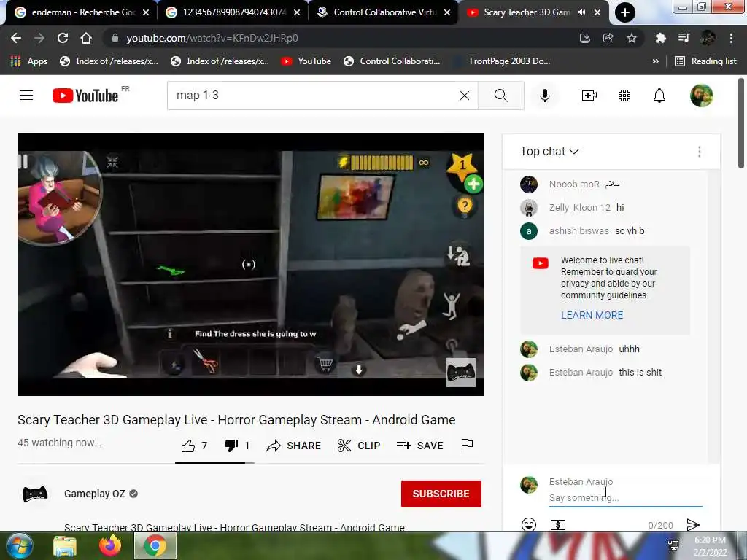Subscribe to Gameplay OZ
The height and width of the screenshot is (560, 747).
click(441, 494)
